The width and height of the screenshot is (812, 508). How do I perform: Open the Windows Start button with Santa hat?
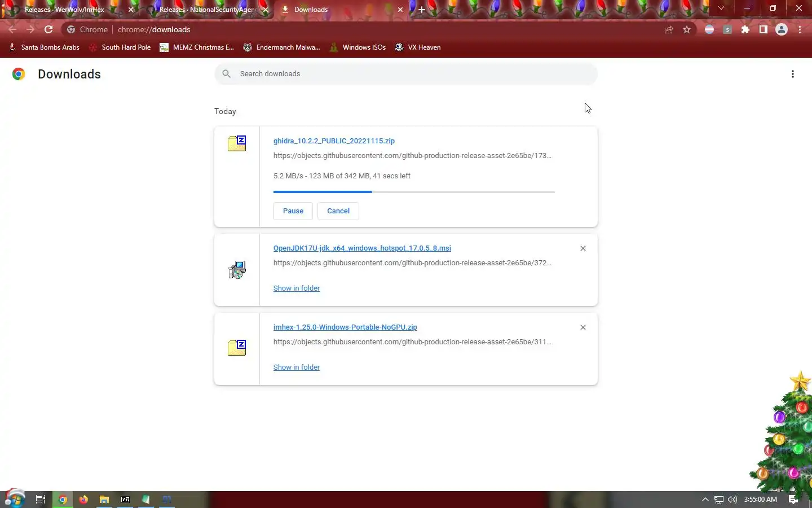tap(14, 498)
